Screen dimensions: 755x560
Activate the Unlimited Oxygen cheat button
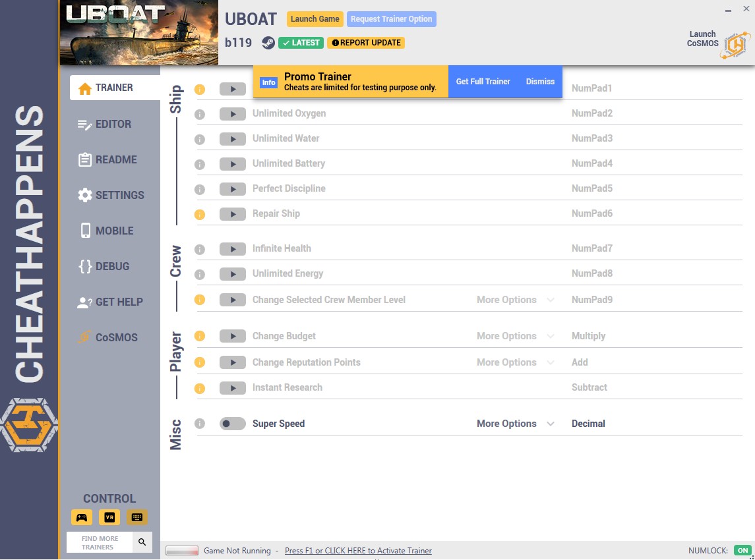232,114
